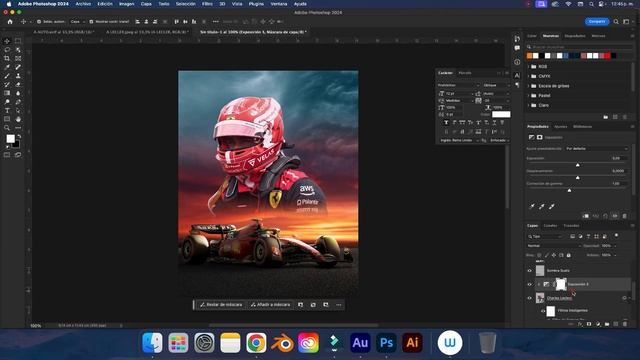The width and height of the screenshot is (640, 360).
Task: Switch to the Párrafo tab
Action: 465,73
